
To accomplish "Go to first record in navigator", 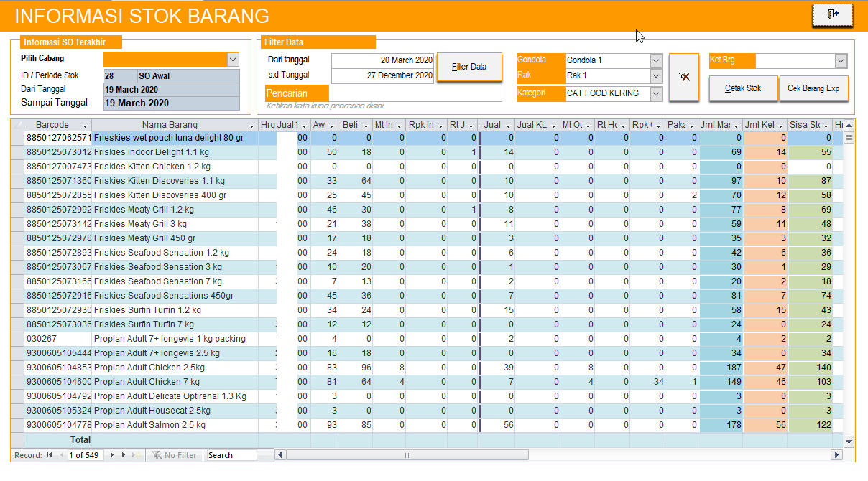I will 50,455.
